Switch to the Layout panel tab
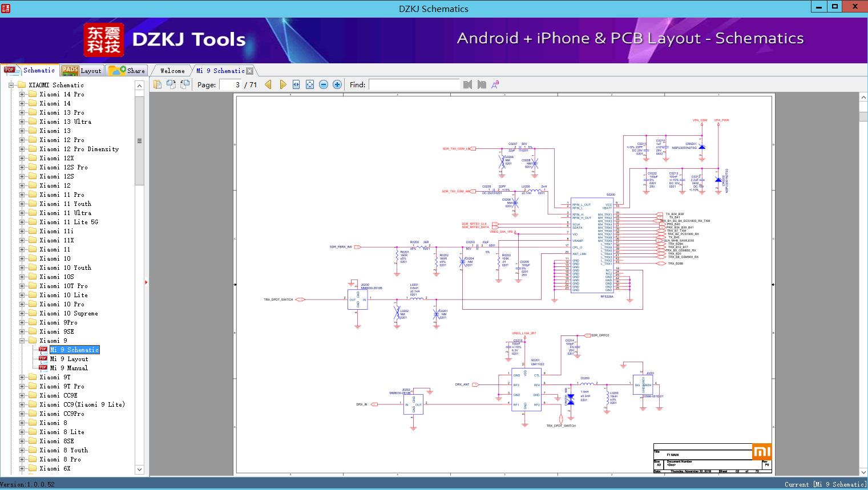 [x=82, y=71]
